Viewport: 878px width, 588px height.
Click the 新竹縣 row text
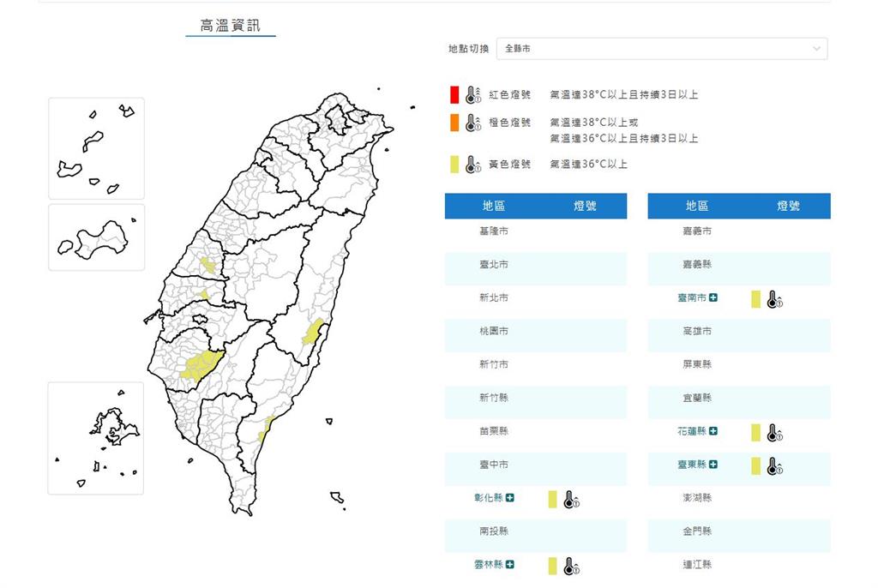click(x=494, y=398)
